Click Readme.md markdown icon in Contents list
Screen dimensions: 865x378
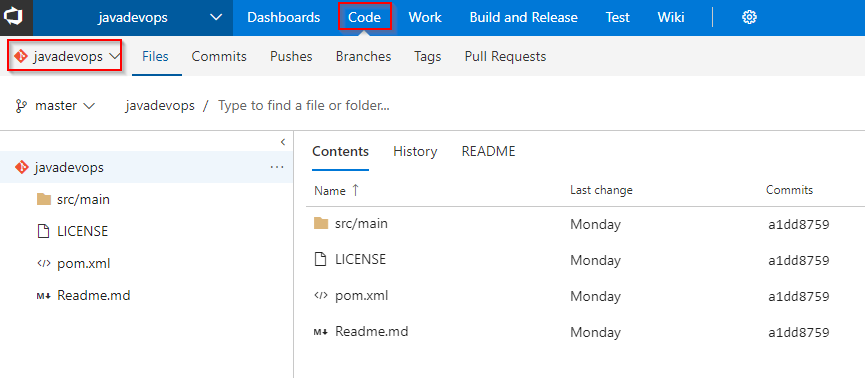tap(321, 332)
